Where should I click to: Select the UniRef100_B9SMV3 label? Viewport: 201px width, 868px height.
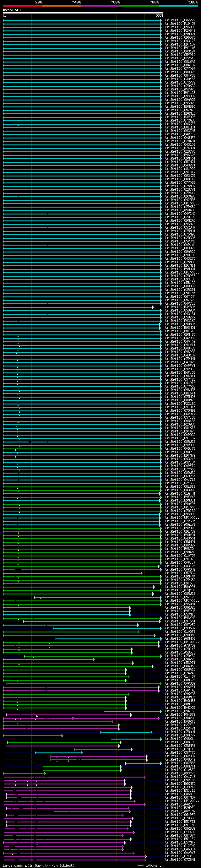coord(180,103)
